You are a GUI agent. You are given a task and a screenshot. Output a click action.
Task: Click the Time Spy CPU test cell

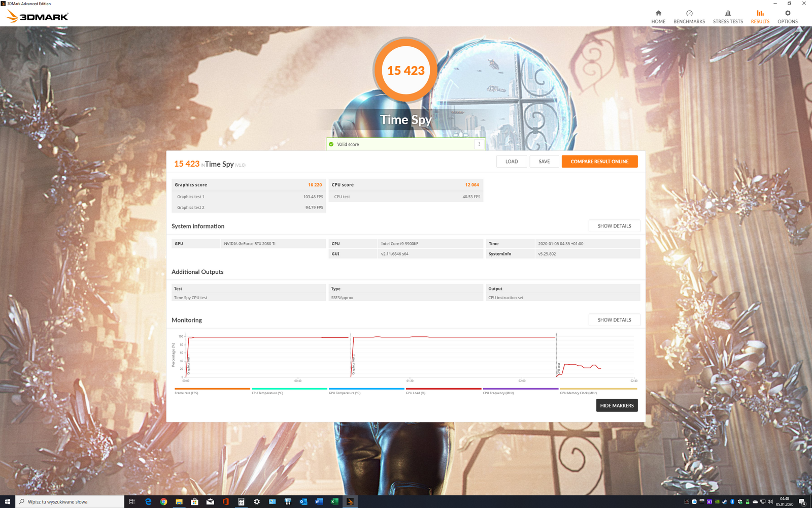[249, 298]
